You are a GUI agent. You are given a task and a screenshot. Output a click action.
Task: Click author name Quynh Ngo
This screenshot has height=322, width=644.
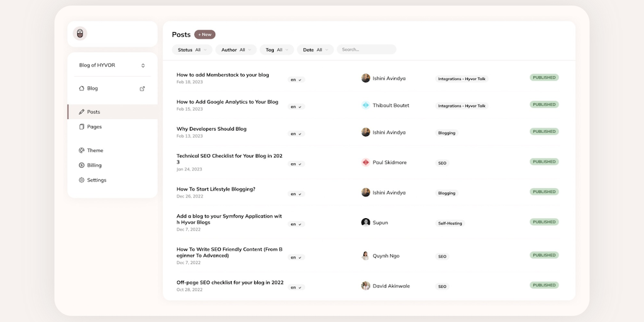tap(386, 256)
